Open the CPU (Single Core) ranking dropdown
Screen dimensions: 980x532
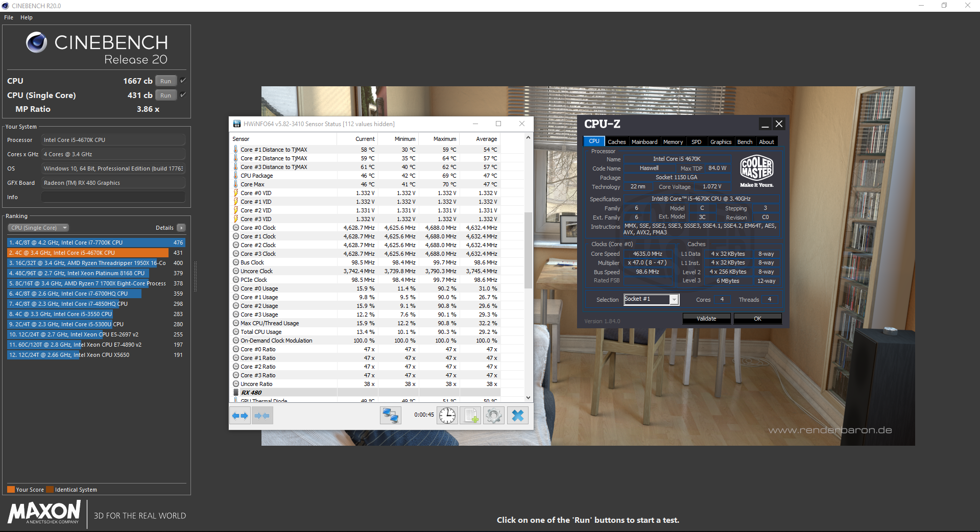[x=38, y=228]
